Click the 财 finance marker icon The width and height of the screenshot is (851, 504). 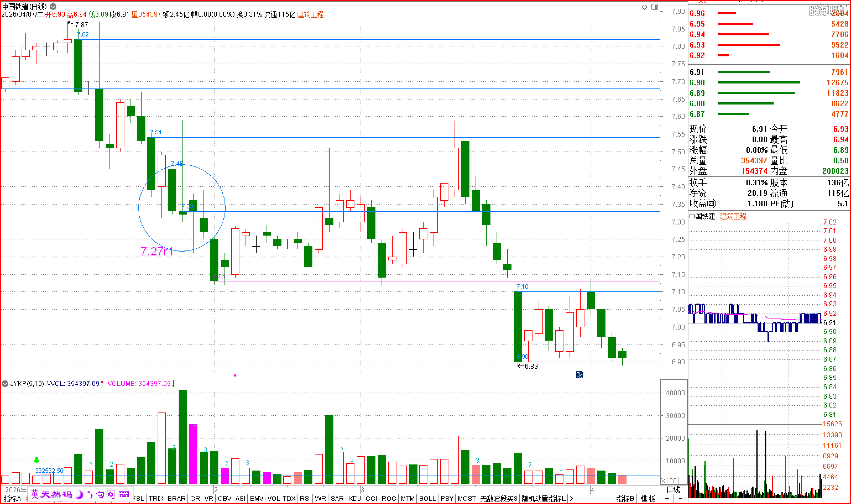pyautogui.click(x=579, y=374)
